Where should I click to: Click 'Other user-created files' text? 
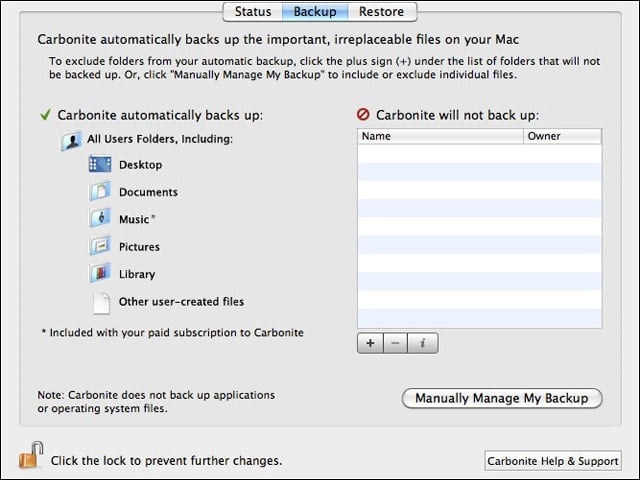[182, 302]
